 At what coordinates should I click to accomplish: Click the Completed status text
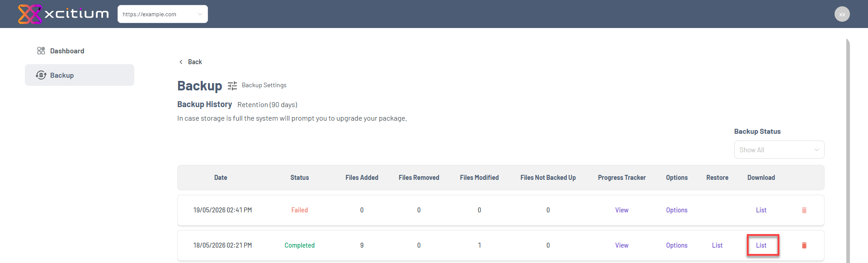(x=299, y=245)
